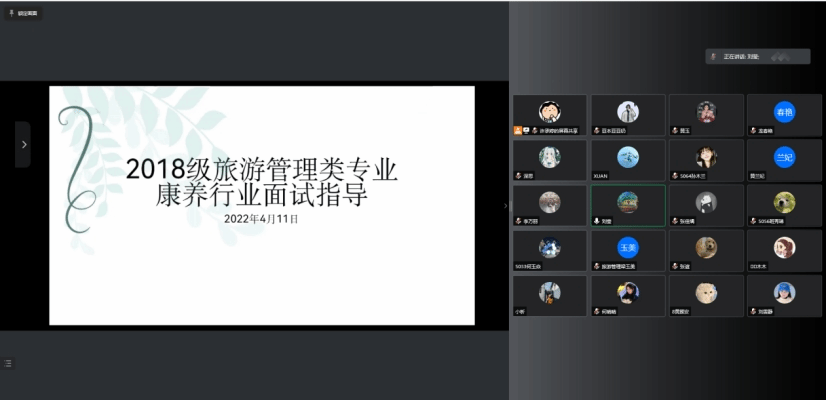Click the 玉美 blue avatar

click(628, 247)
